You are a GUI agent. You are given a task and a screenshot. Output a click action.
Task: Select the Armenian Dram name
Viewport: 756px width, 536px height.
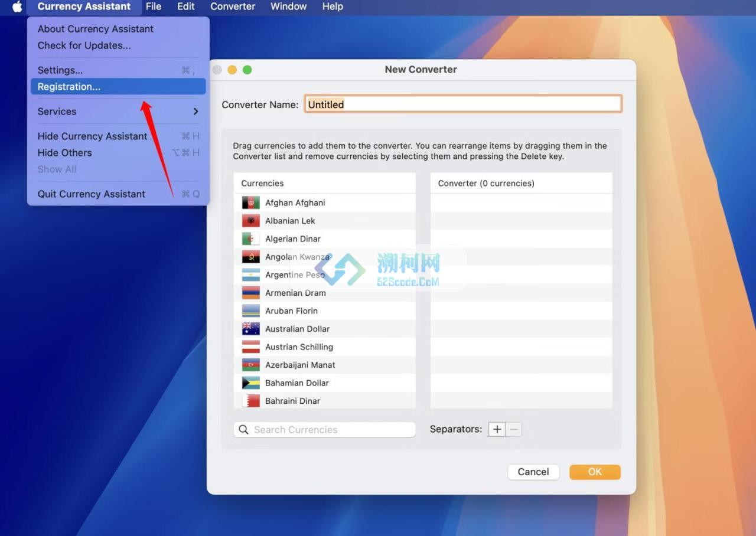[x=295, y=293]
